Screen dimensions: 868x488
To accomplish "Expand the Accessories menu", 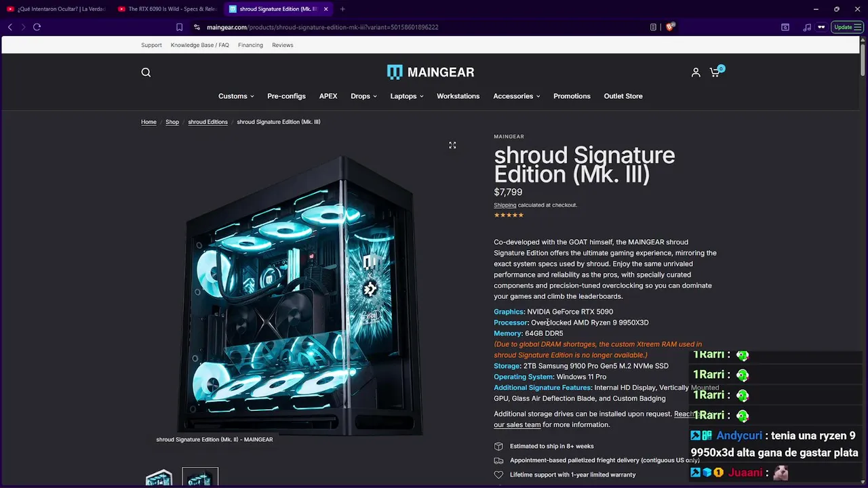I will pos(517,96).
